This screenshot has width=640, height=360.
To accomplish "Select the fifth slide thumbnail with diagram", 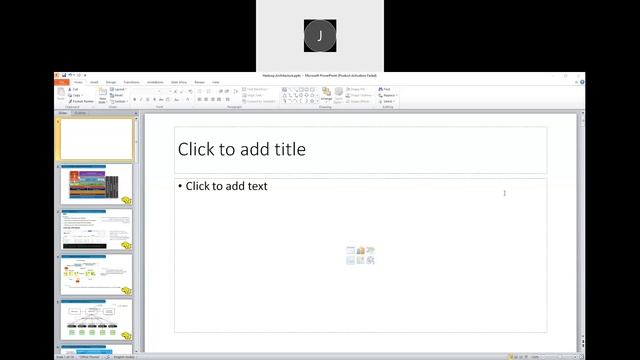I will tap(96, 320).
